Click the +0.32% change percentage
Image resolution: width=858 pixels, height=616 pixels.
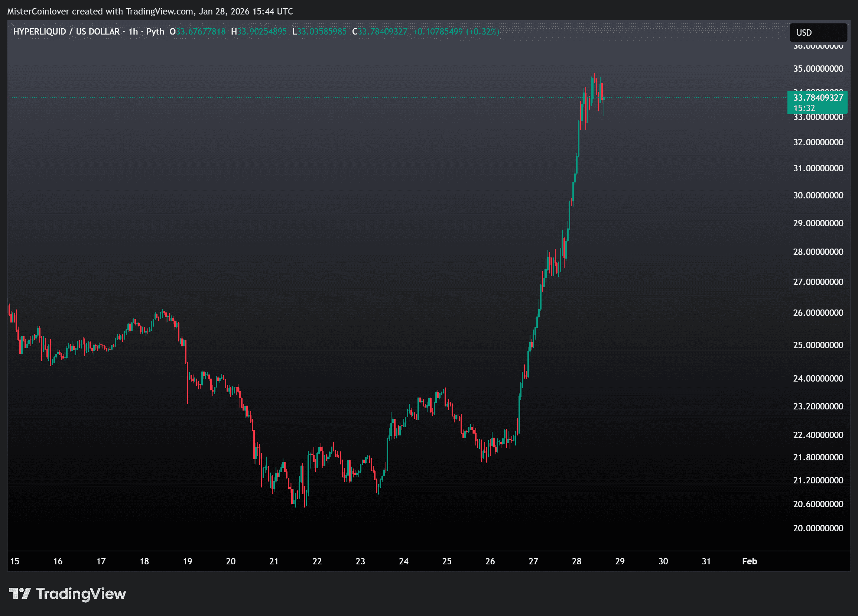click(482, 32)
